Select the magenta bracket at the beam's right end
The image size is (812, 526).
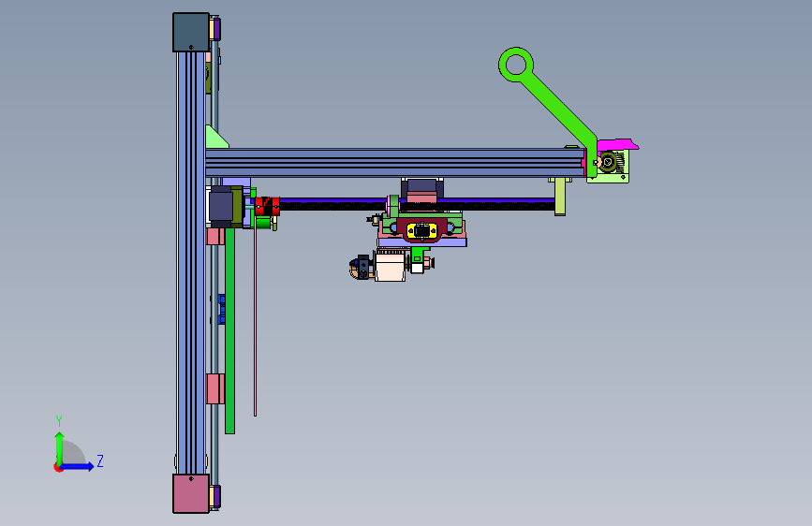click(618, 144)
